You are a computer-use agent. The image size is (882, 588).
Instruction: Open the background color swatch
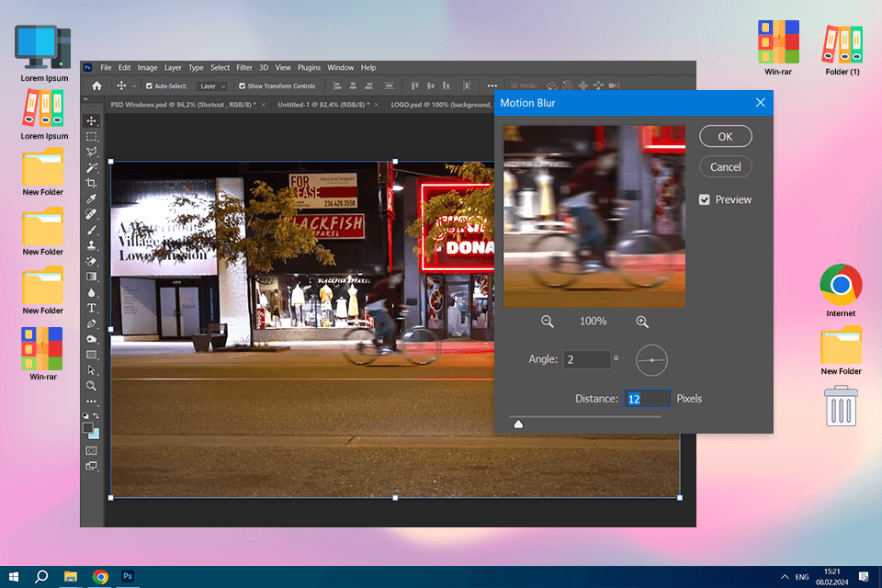[95, 435]
